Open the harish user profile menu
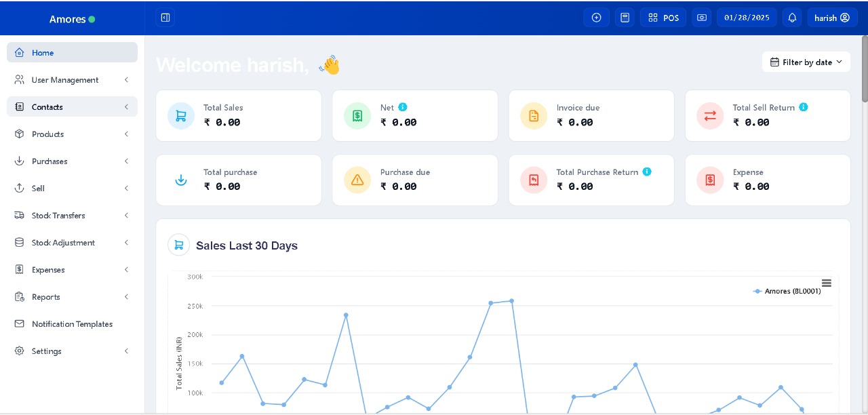868x415 pixels. [x=832, y=18]
